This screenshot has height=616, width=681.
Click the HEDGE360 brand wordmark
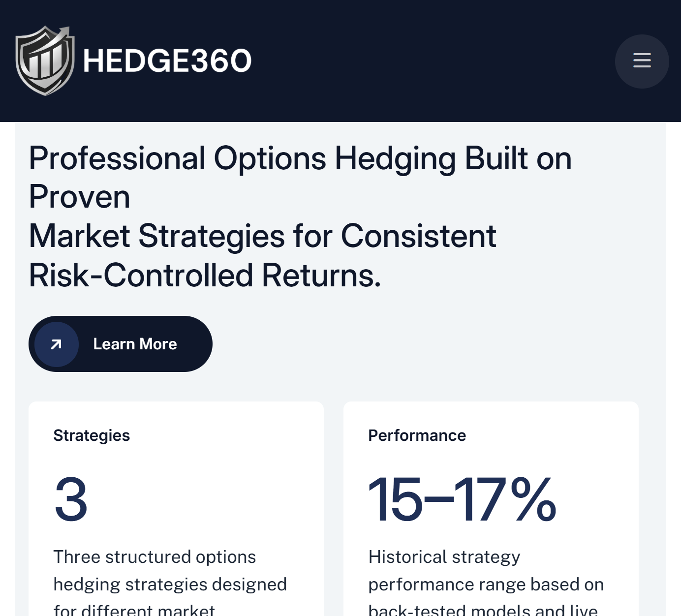coord(167,61)
